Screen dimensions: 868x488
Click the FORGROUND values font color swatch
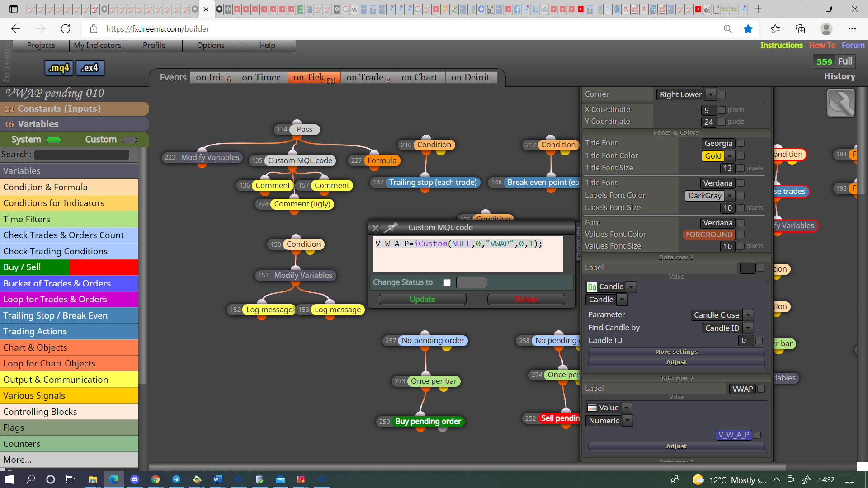(708, 235)
